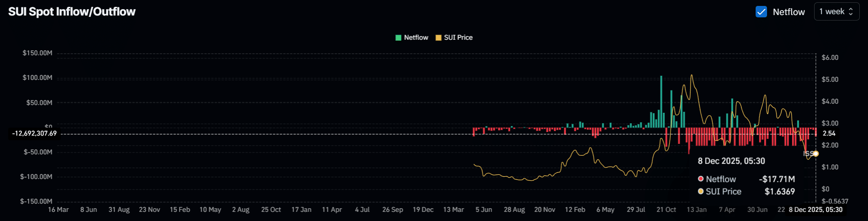Click the up-down chevron beside 1 week
This screenshot has width=868, height=221.
(x=851, y=12)
